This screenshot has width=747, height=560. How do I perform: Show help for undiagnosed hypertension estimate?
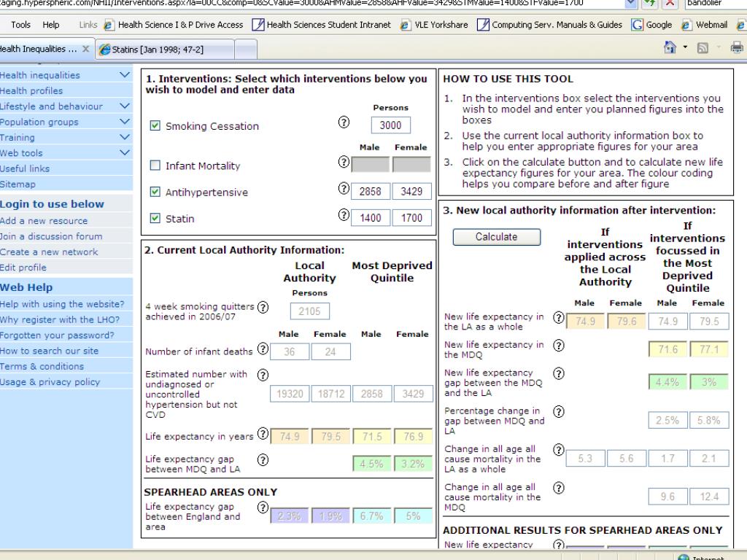click(263, 376)
